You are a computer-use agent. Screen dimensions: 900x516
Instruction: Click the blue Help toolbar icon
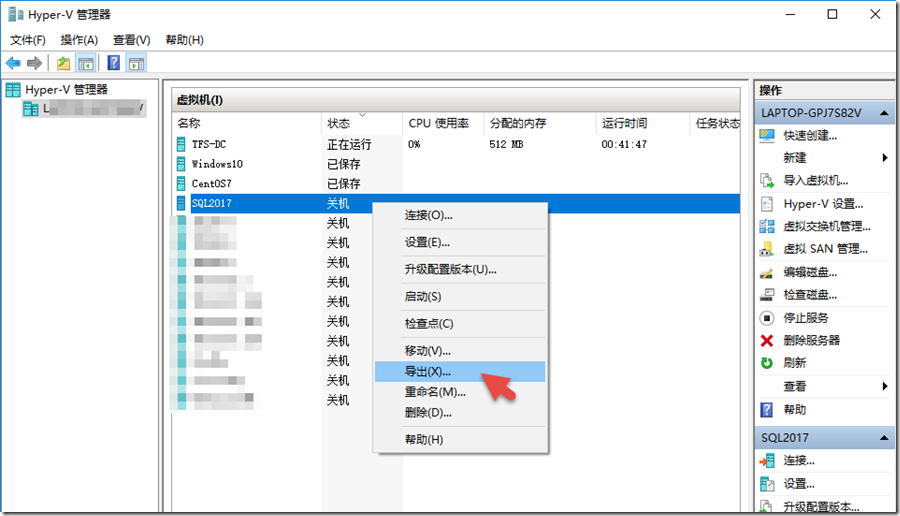tap(114, 63)
